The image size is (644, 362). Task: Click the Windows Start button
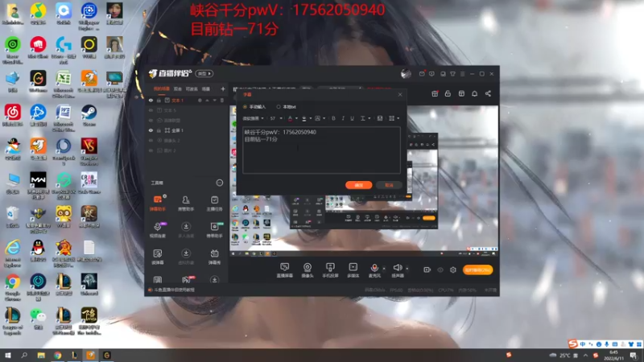coord(8,355)
